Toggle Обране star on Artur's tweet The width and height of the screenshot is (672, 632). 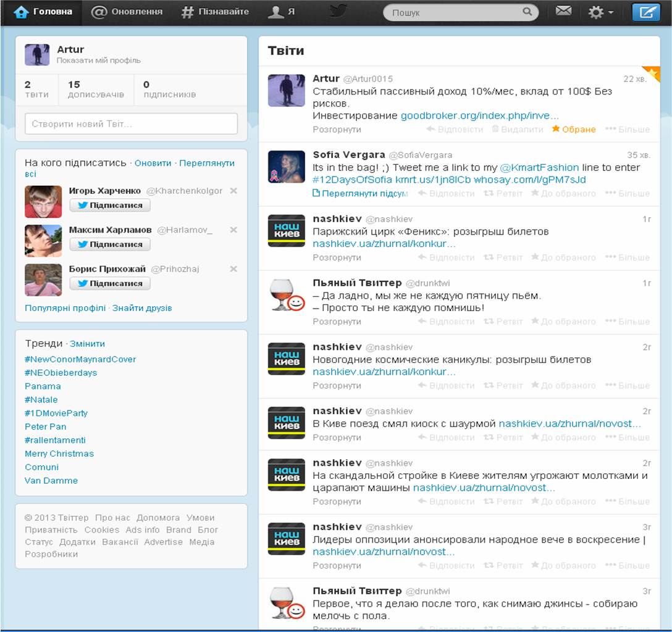click(573, 129)
